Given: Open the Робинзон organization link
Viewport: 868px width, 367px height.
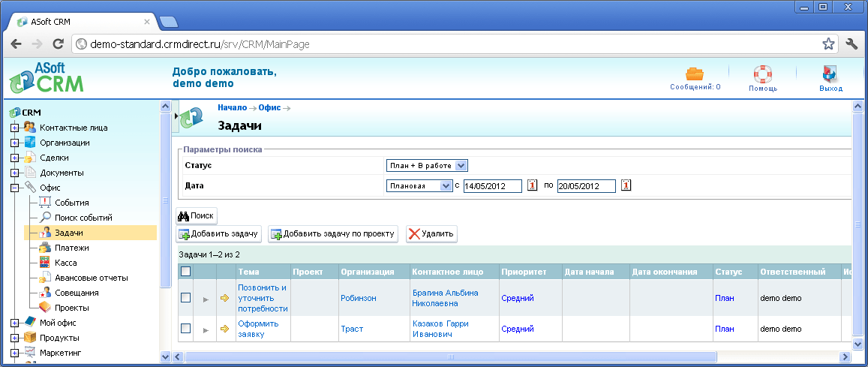Looking at the screenshot, I should (x=358, y=298).
